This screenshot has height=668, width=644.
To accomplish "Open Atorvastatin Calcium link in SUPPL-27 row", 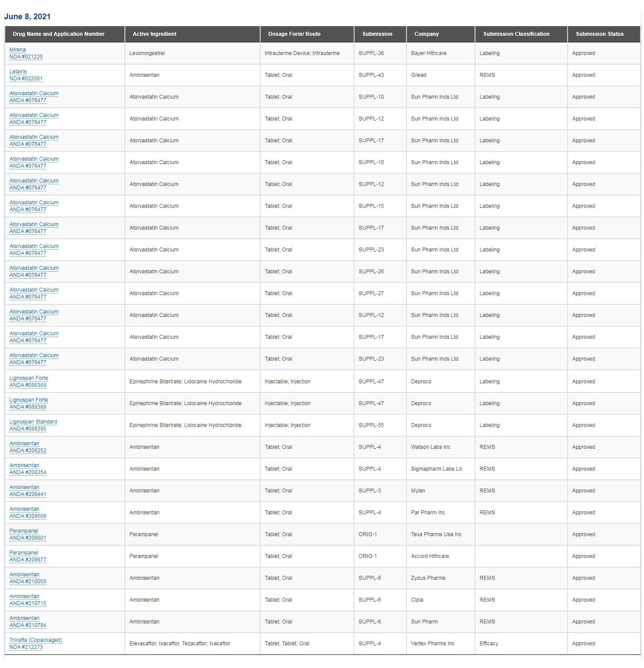I will point(34,290).
